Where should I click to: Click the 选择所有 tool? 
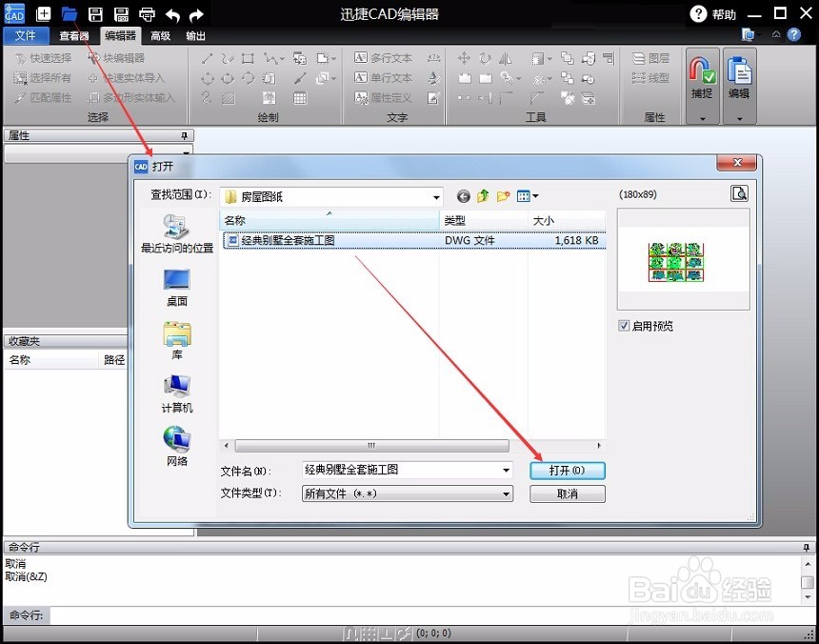point(43,78)
